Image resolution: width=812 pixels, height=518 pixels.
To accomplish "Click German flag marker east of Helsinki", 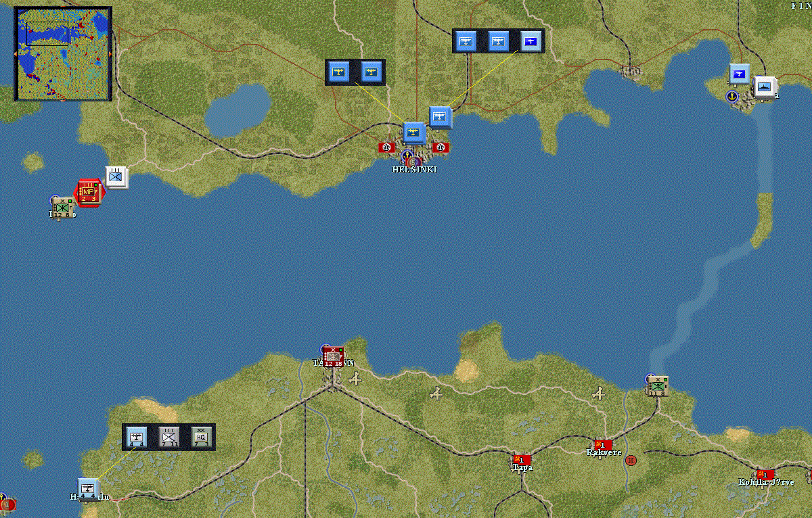I will tap(441, 147).
